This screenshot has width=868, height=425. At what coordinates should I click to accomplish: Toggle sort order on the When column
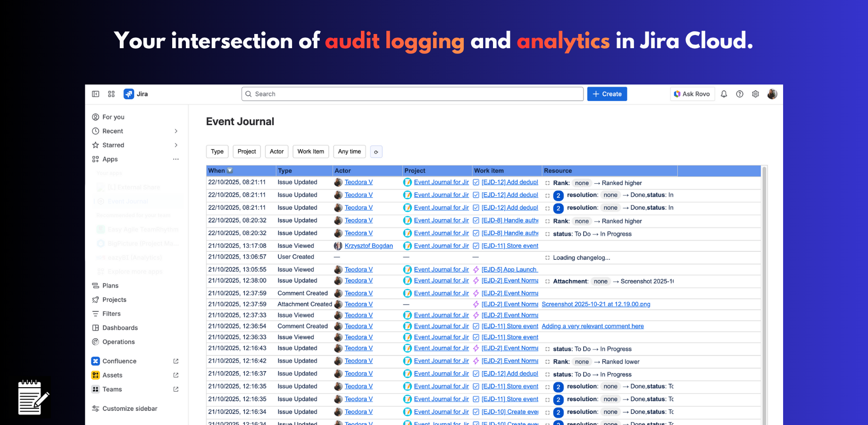pyautogui.click(x=230, y=170)
